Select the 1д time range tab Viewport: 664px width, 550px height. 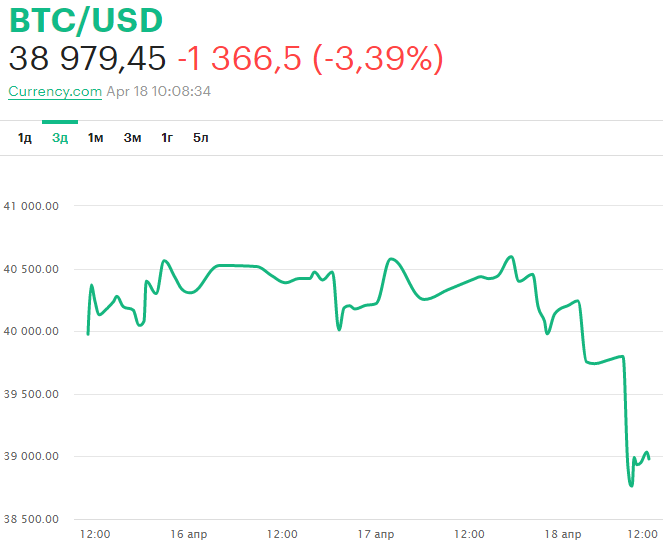pos(25,138)
